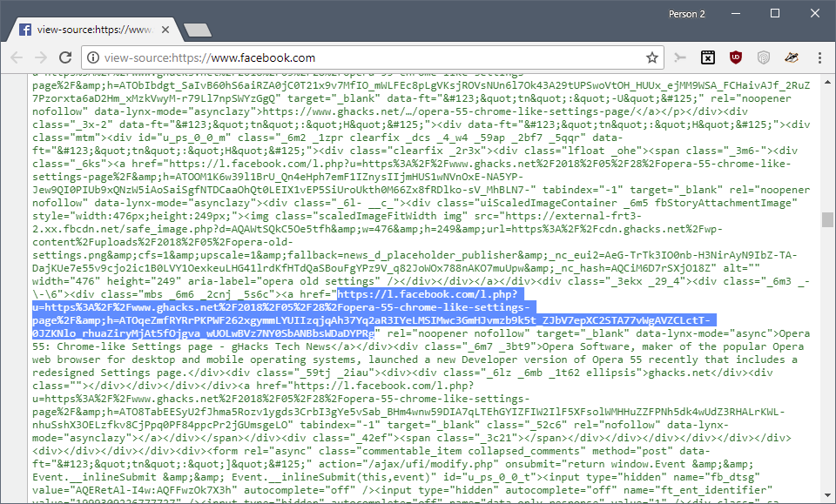
Task: Click text "aria-label="opera old settings""
Action: click(x=284, y=281)
